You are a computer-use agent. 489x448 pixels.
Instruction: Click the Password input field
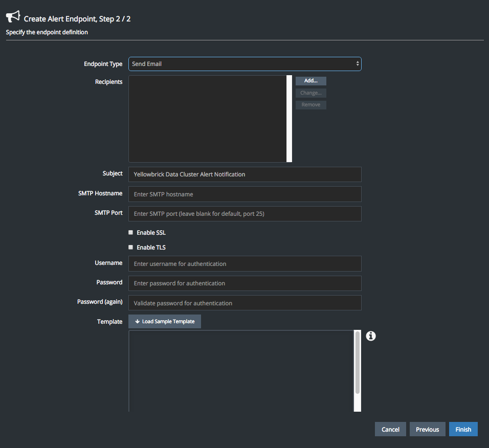pyautogui.click(x=244, y=283)
